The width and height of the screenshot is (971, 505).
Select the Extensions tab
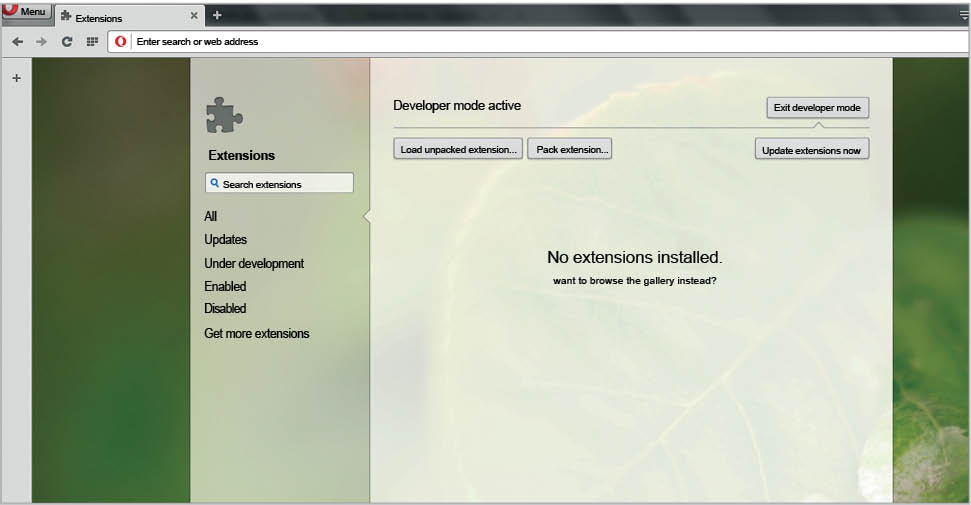[x=129, y=16]
